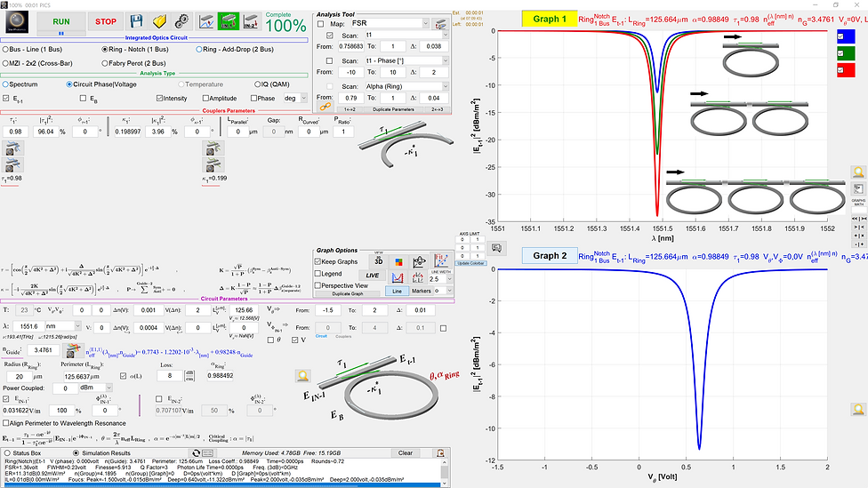Select the Markers plot style toggle
The image size is (868, 488).
coord(422,291)
